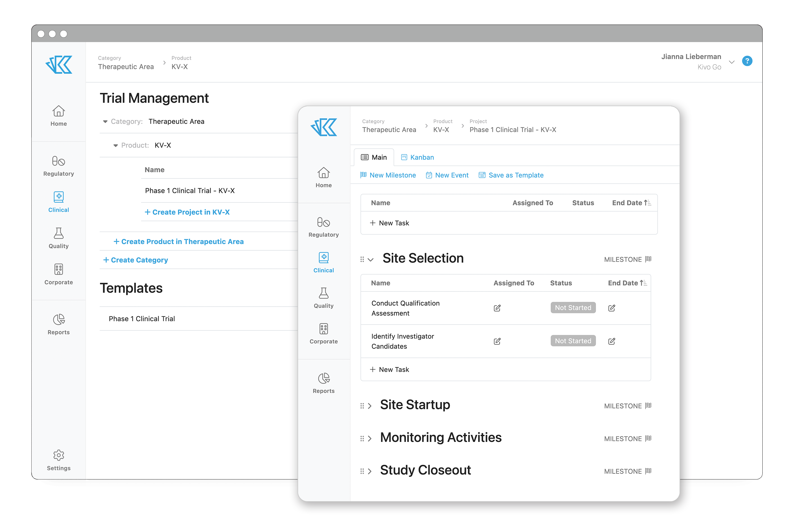The width and height of the screenshot is (794, 532).
Task: Select the Main tab
Action: coord(374,157)
